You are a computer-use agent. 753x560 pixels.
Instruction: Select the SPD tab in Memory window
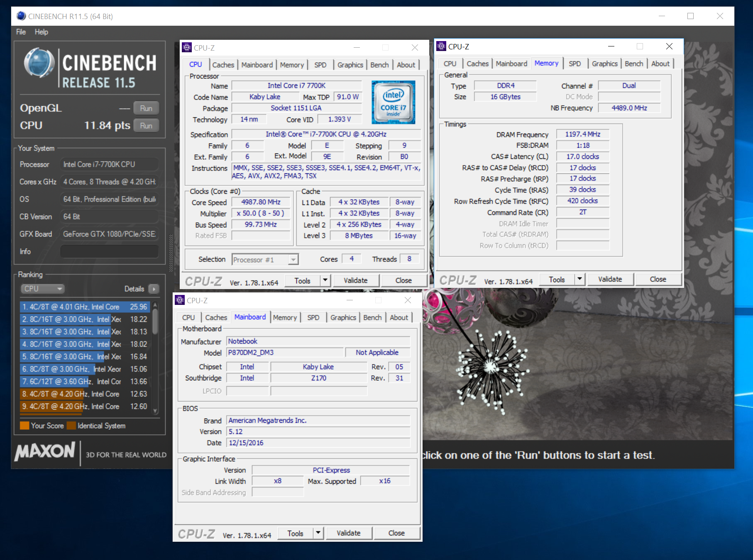pyautogui.click(x=575, y=63)
